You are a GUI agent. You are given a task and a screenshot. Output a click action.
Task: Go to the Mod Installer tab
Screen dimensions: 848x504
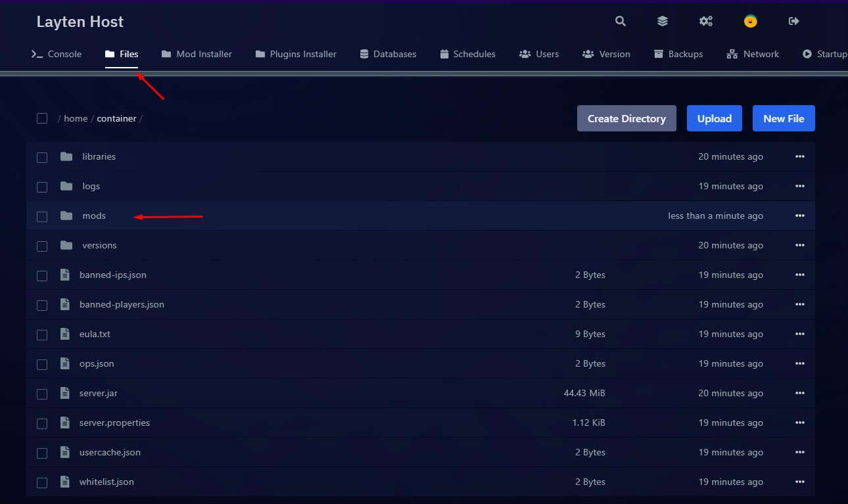point(197,54)
